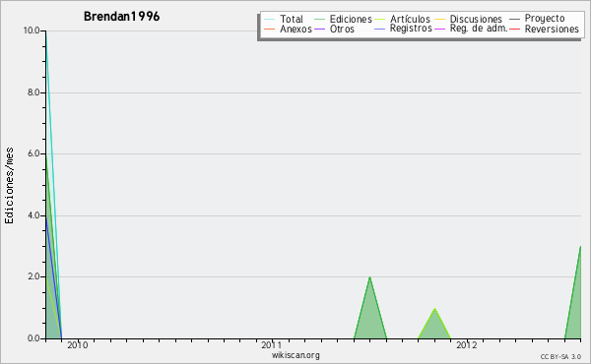
Task: Select the Registros legend entry
Action: [x=403, y=29]
